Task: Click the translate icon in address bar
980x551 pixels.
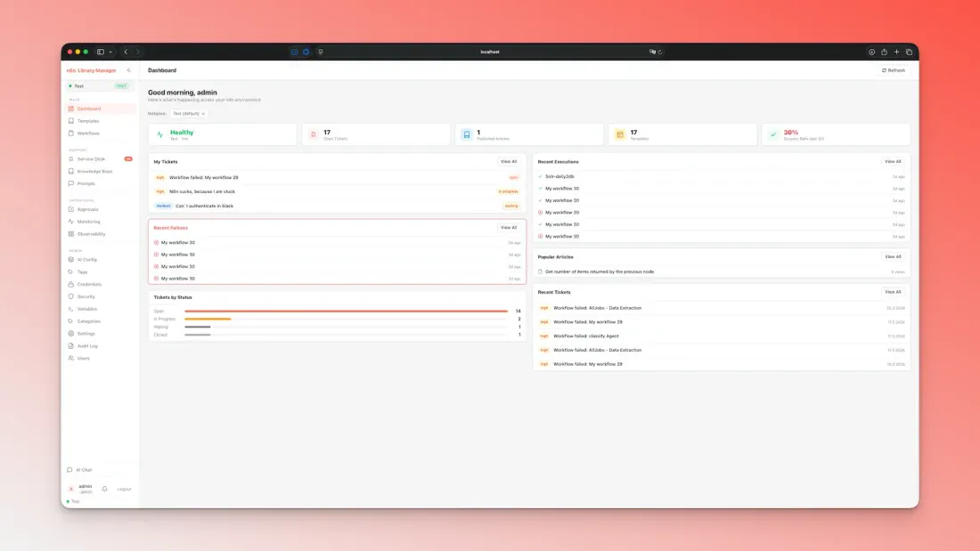Action: click(652, 52)
